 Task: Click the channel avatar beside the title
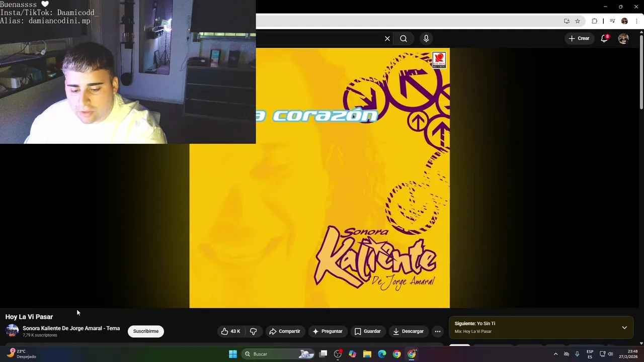tap(12, 331)
